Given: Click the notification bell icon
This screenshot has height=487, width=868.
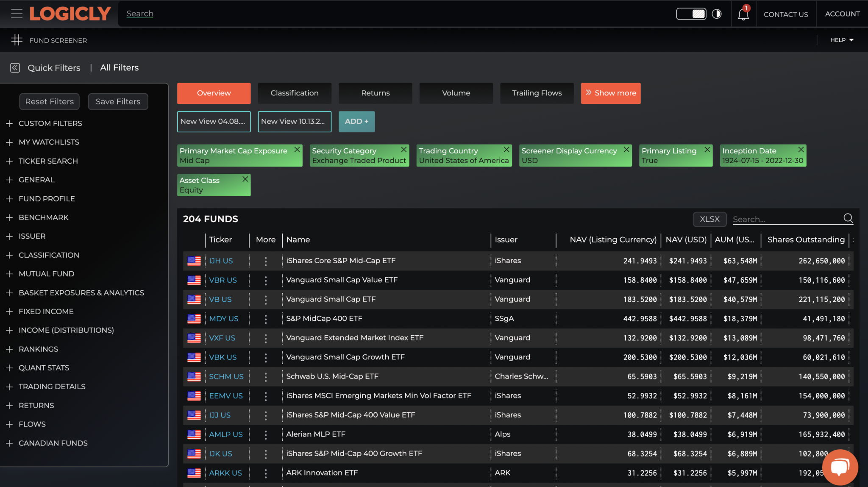Looking at the screenshot, I should (743, 14).
